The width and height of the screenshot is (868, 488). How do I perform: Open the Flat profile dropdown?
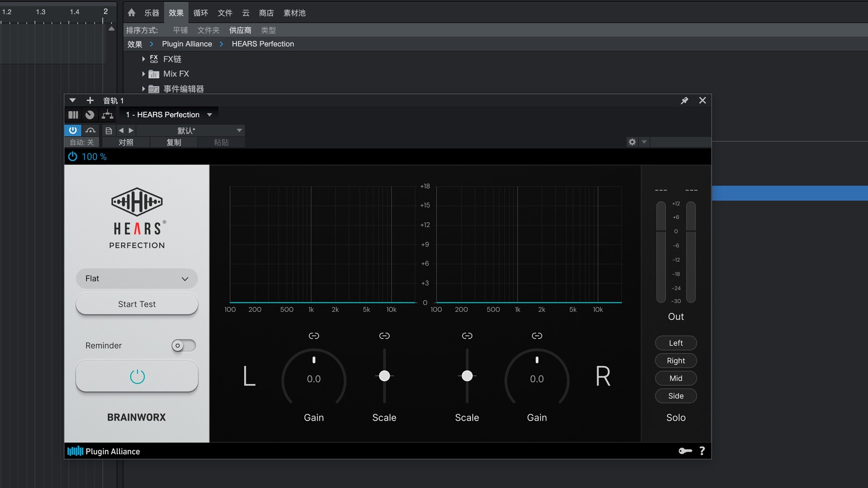137,278
